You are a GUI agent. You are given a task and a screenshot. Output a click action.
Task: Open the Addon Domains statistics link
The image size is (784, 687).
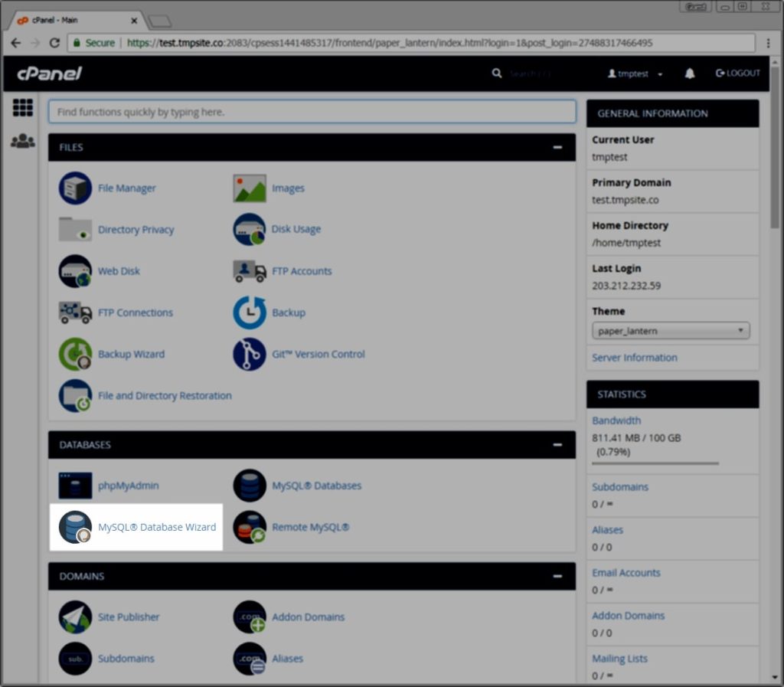[628, 616]
